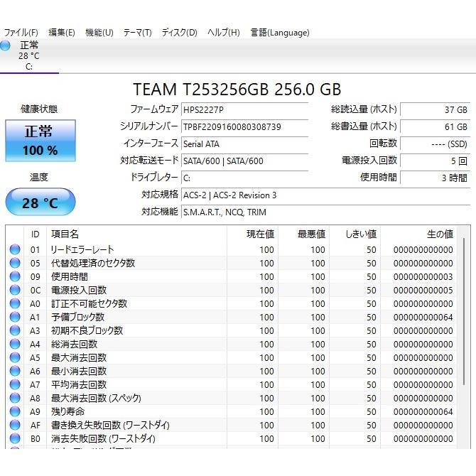
Task: Select the 使用時間 row name in the table
Action: [70, 276]
